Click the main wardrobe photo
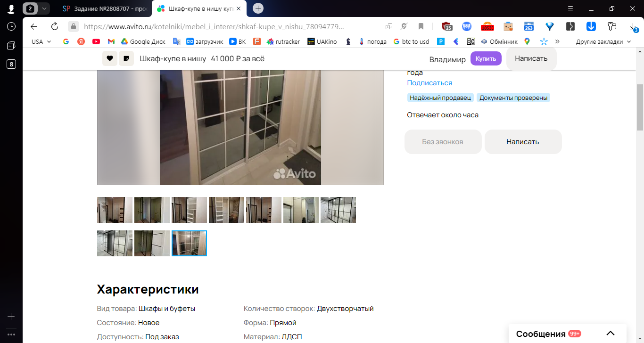Image resolution: width=644 pixels, height=343 pixels. (240, 127)
